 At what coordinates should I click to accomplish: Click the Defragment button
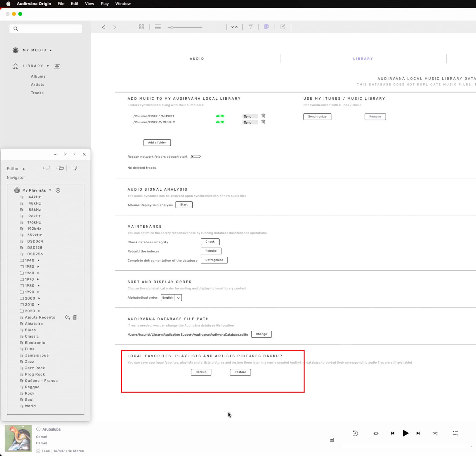point(214,260)
